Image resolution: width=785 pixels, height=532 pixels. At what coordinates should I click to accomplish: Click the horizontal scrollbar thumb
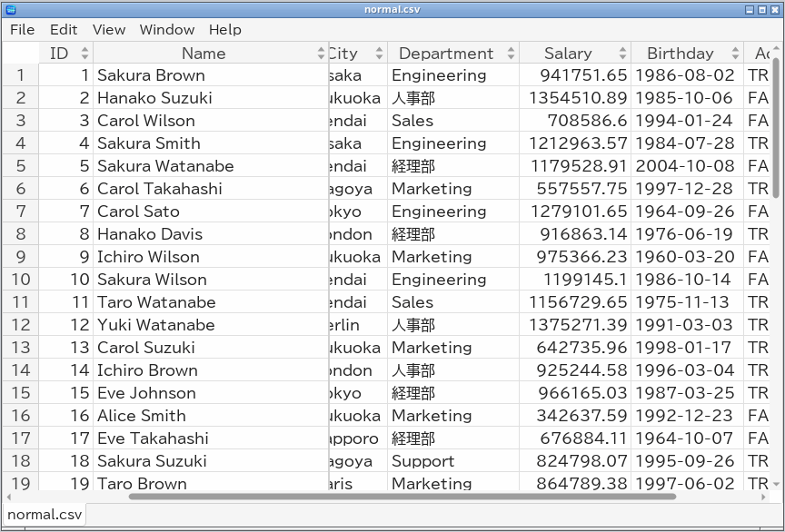[x=402, y=497]
